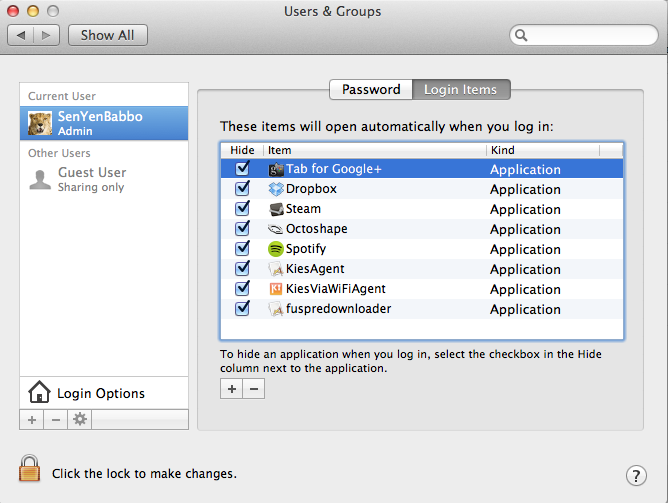The image size is (668, 503).
Task: Click the Login Options house icon
Action: (x=39, y=392)
